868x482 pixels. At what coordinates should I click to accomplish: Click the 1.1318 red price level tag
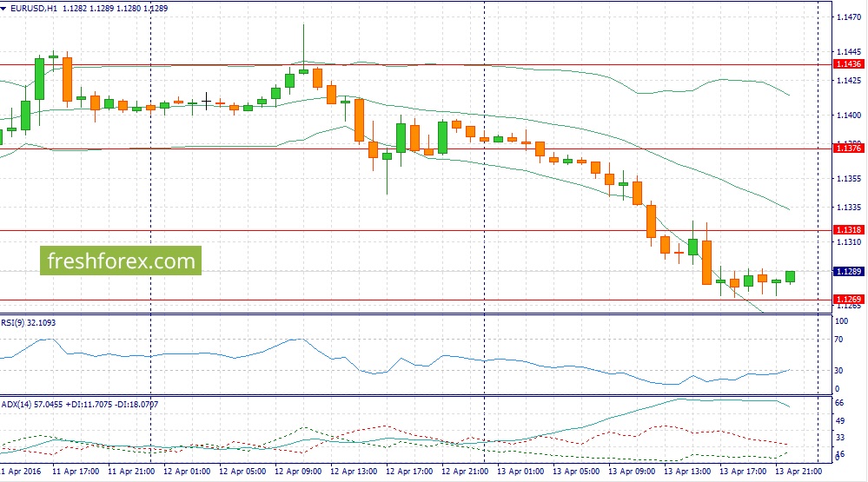click(x=847, y=230)
